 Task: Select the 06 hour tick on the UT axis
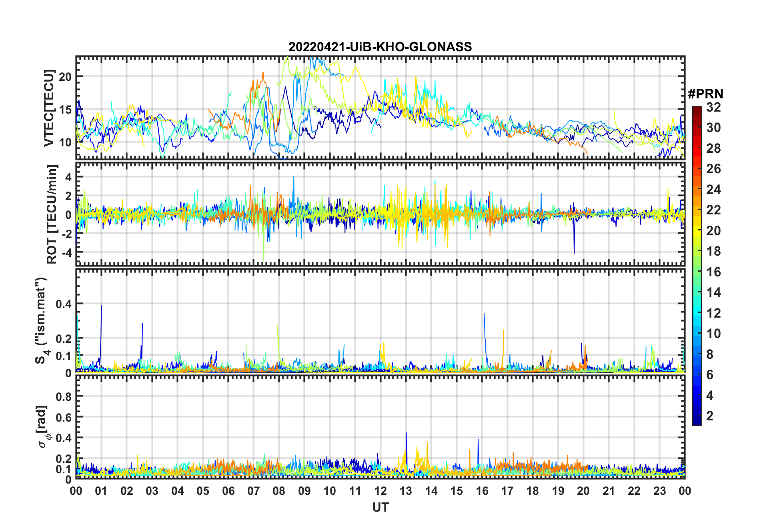click(228, 491)
